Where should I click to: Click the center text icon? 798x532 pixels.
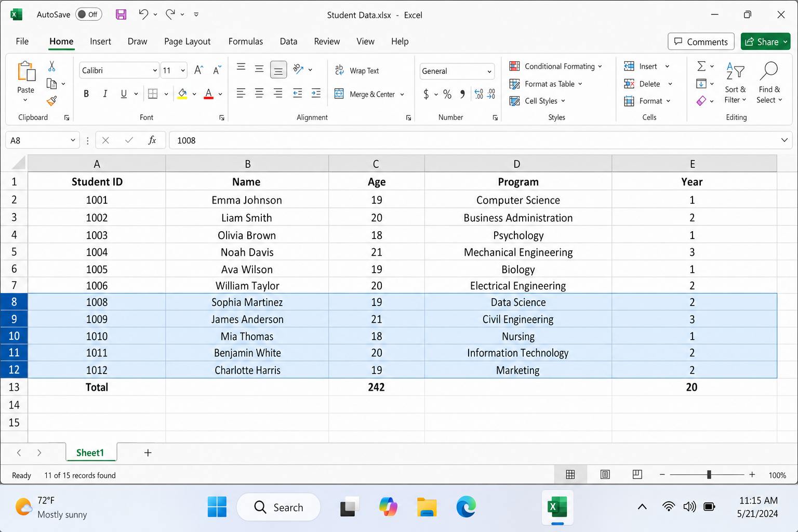pos(259,93)
